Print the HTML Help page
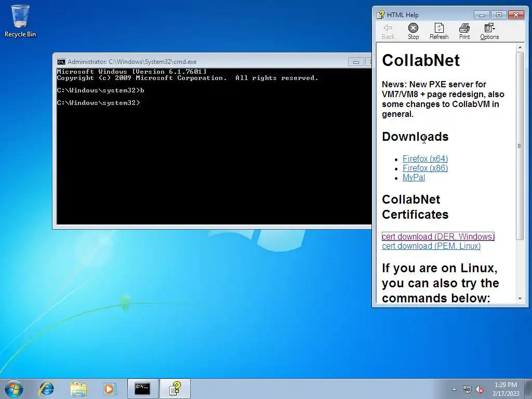The image size is (532, 399). click(x=464, y=32)
